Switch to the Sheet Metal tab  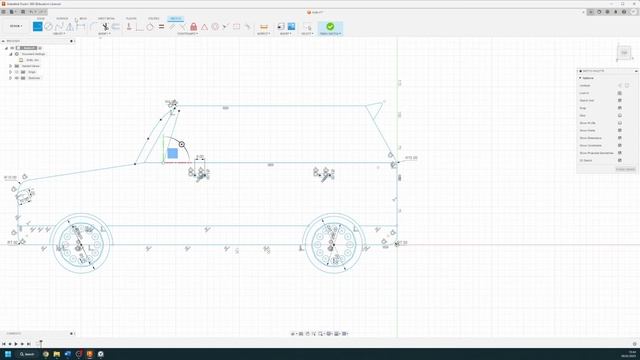106,19
